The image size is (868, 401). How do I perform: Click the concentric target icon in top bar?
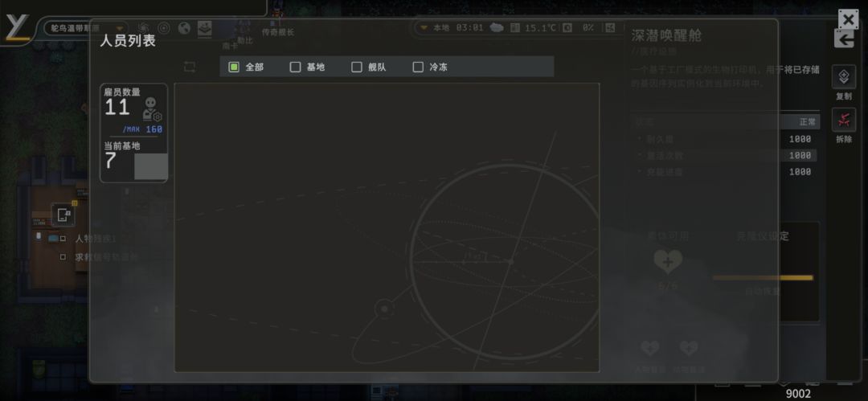pyautogui.click(x=164, y=27)
